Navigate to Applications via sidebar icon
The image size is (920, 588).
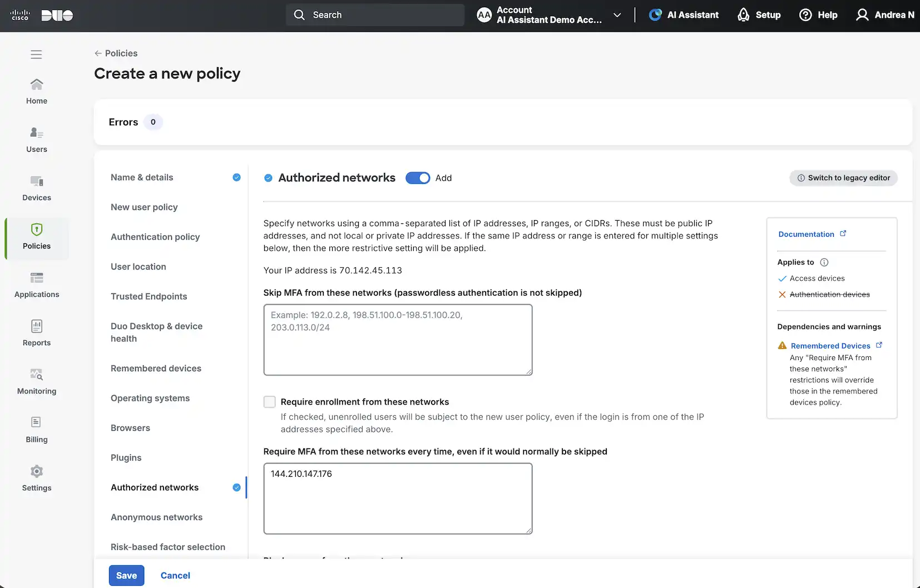tap(36, 285)
